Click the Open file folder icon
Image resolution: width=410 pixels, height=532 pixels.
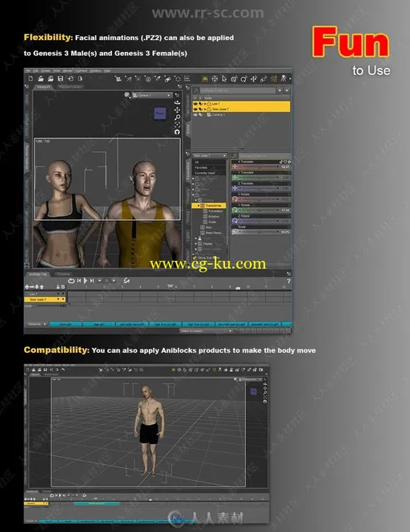(41, 78)
